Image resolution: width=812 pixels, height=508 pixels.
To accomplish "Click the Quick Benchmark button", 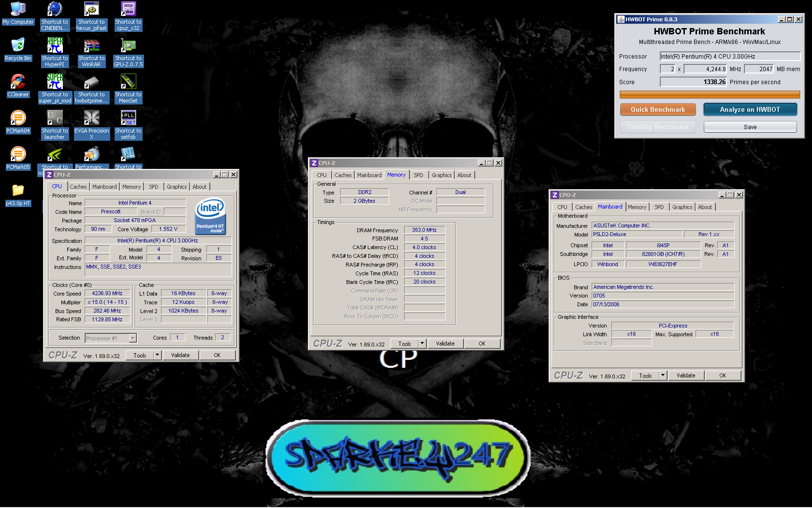I will tap(658, 109).
